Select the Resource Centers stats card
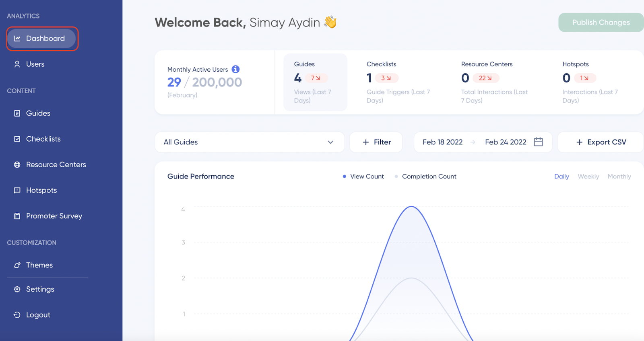The image size is (644, 341). coord(495,82)
